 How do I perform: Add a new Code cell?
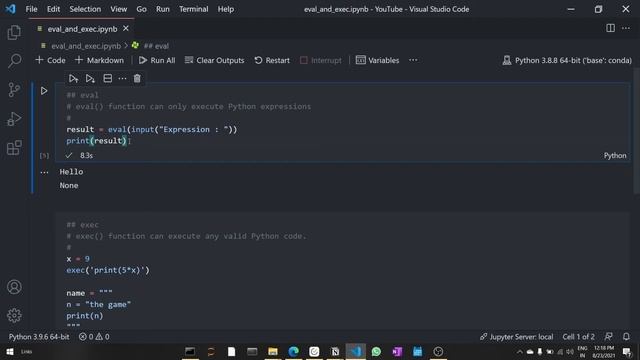51,60
